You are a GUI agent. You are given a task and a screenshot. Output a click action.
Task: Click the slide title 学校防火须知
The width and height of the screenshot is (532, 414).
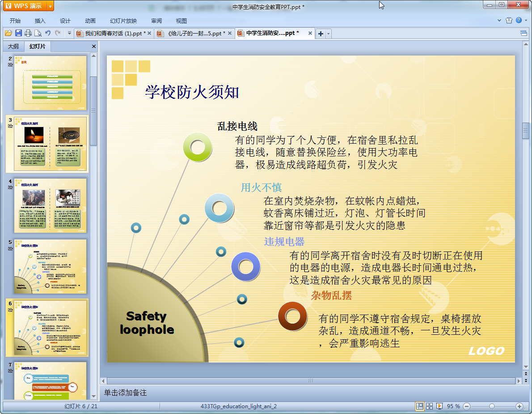tap(192, 92)
